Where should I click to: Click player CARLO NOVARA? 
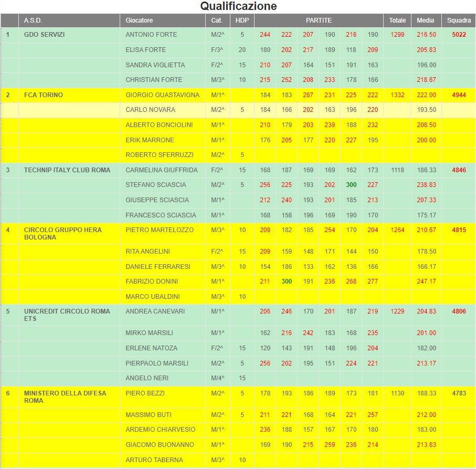click(x=150, y=110)
